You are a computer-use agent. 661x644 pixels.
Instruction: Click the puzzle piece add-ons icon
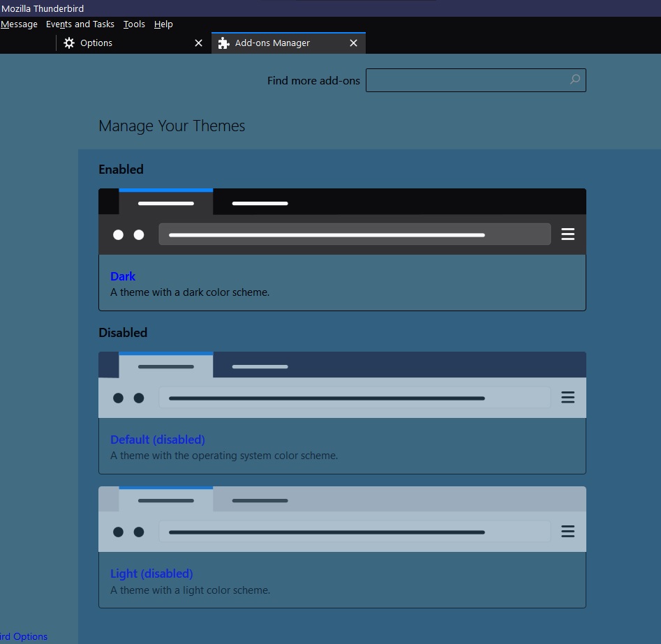tap(223, 43)
